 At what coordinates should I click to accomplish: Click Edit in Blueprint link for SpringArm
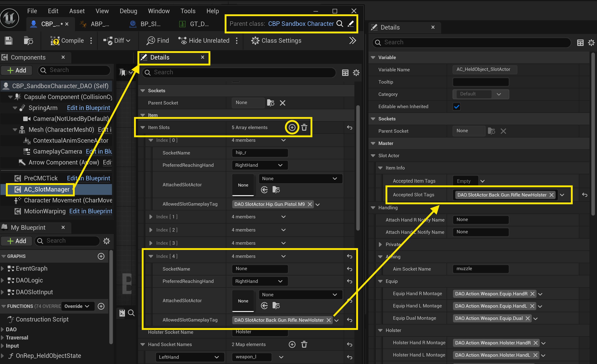88,108
